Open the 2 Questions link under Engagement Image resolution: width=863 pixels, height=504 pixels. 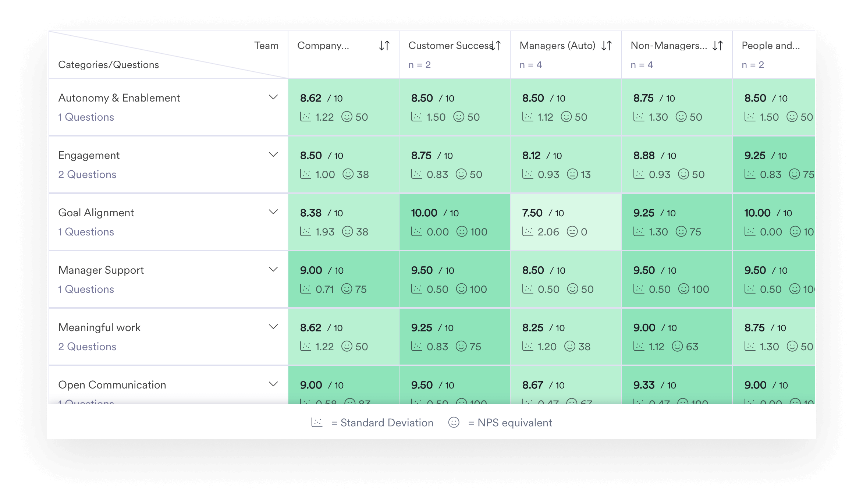[x=87, y=174]
